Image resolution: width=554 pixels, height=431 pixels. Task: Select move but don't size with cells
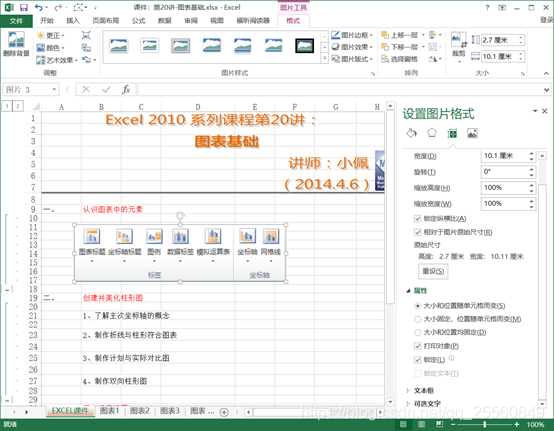pos(418,319)
